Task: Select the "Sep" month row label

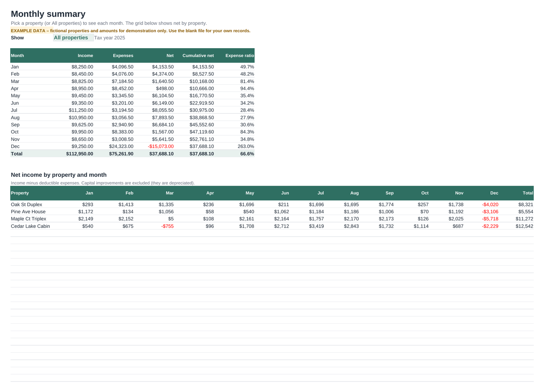Action: [x=15, y=125]
